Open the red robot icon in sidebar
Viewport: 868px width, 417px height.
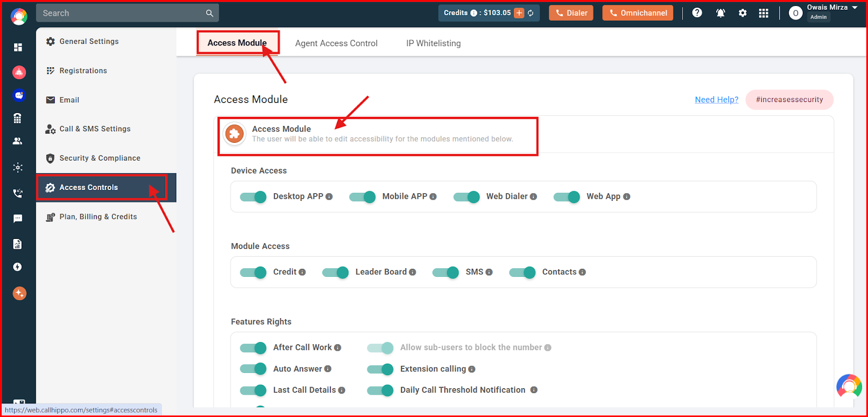pyautogui.click(x=19, y=72)
